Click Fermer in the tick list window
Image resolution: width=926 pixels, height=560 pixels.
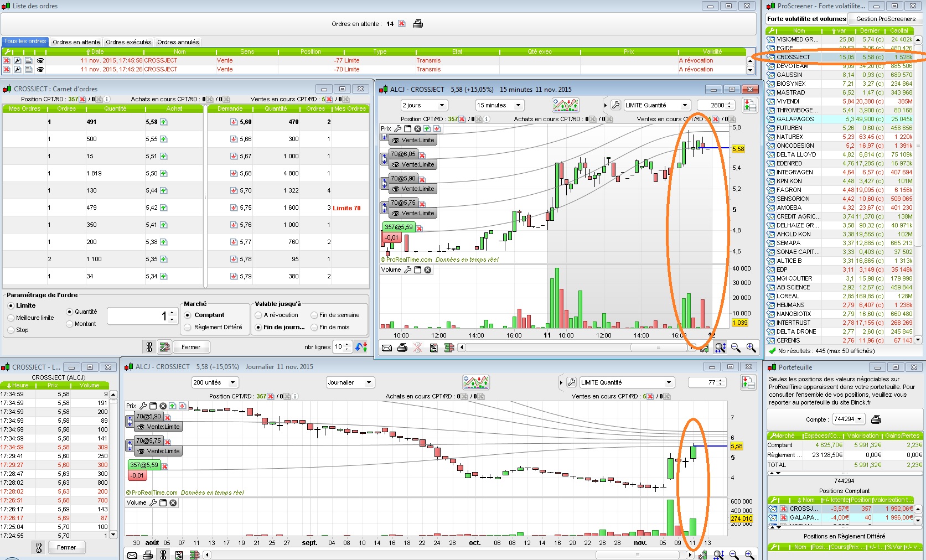pyautogui.click(x=66, y=547)
